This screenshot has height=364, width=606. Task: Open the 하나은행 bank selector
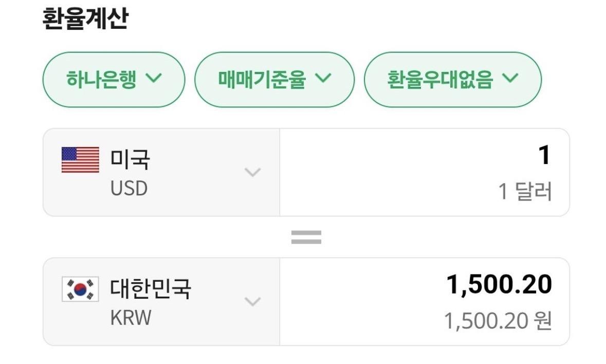pos(113,80)
